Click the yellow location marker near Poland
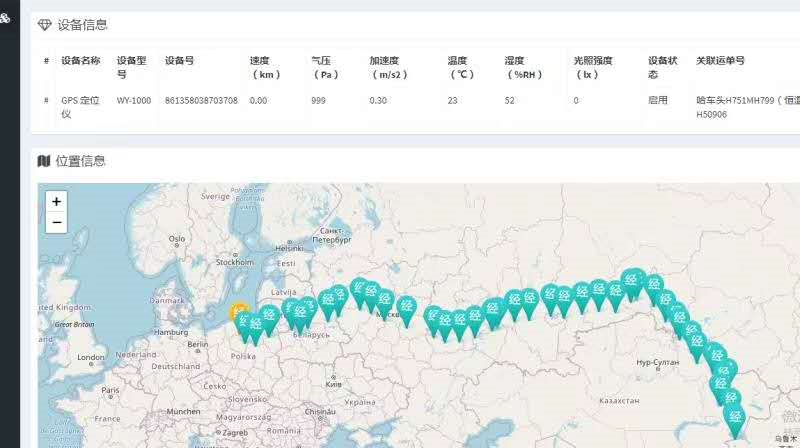Screen dimensions: 800x448 239,312
